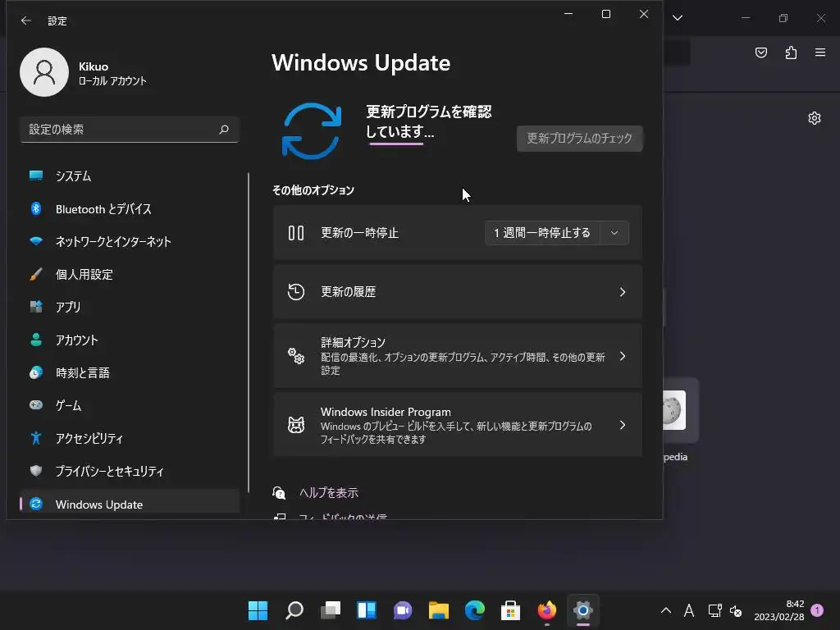Image resolution: width=840 pixels, height=630 pixels.
Task: Click the Settings gear taskbar icon
Action: [x=583, y=610]
